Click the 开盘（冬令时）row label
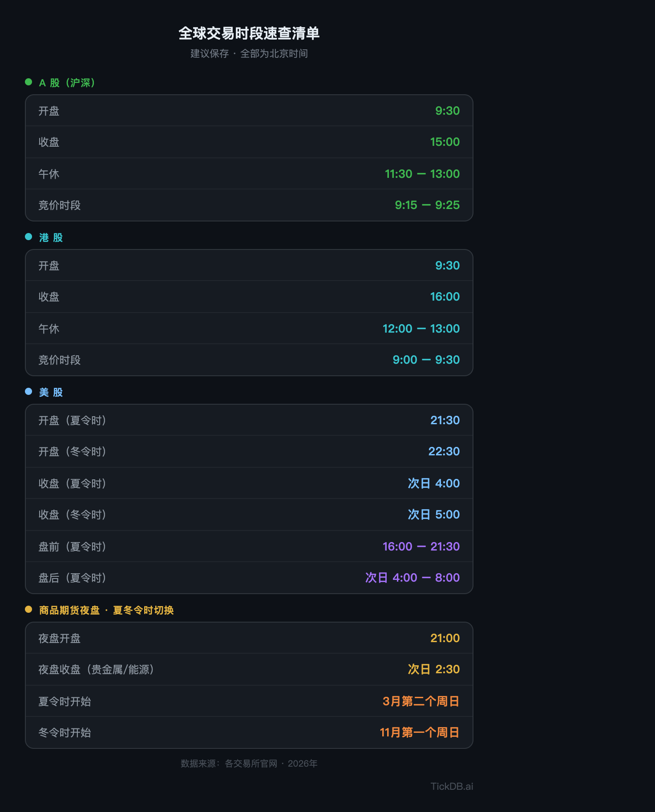Viewport: 655px width, 812px height. click(x=73, y=451)
